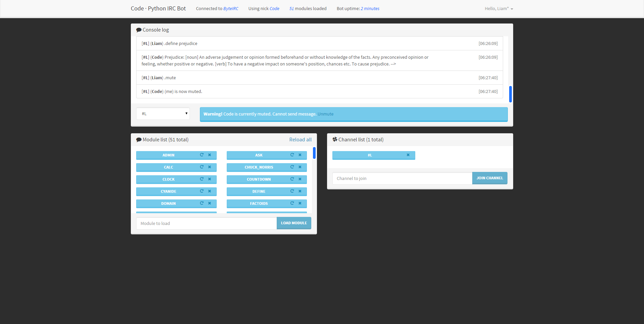Unload the CLOCK module
Screen dimensions: 644x324
209,179
